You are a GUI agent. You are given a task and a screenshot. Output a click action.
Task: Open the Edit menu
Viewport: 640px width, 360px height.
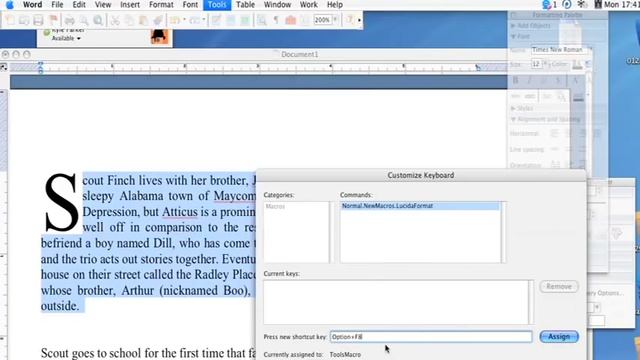[x=79, y=5]
